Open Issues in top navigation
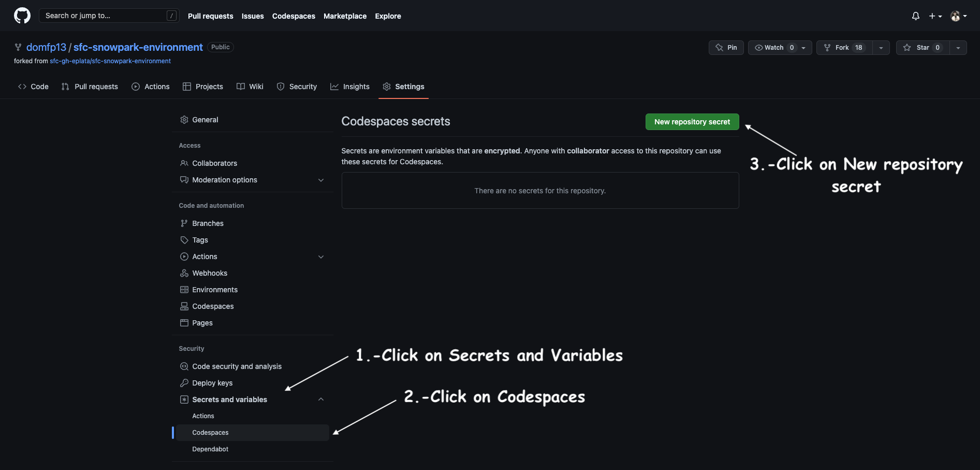The image size is (980, 470). (253, 16)
